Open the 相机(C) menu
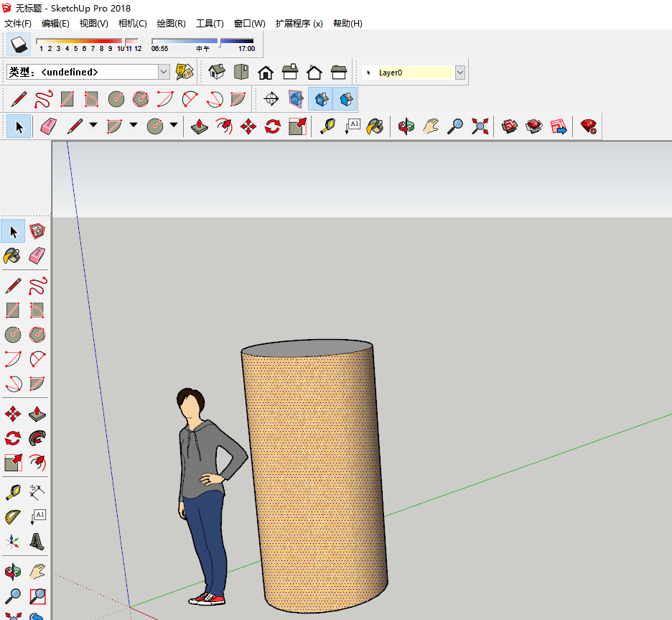Viewport: 672px width, 620px height. click(x=132, y=23)
